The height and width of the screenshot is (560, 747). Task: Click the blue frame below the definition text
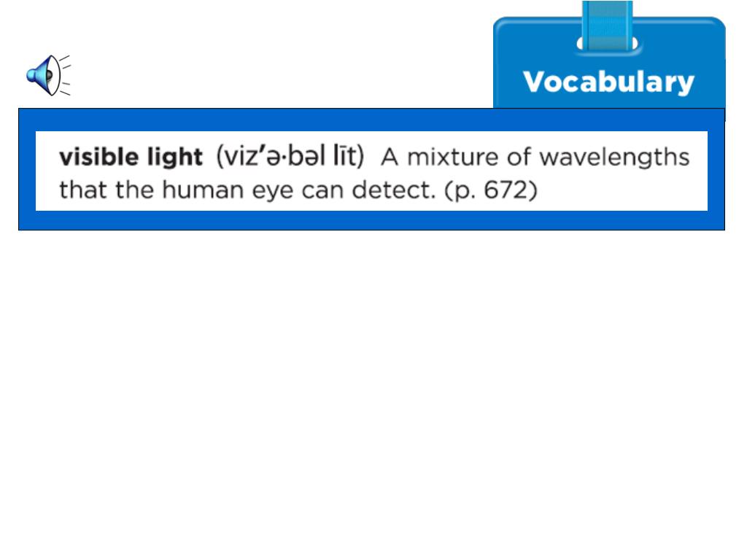coord(371,220)
